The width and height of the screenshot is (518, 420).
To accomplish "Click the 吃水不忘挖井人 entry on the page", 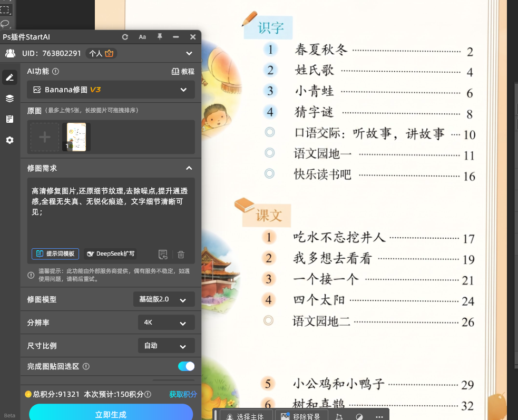I will [339, 237].
